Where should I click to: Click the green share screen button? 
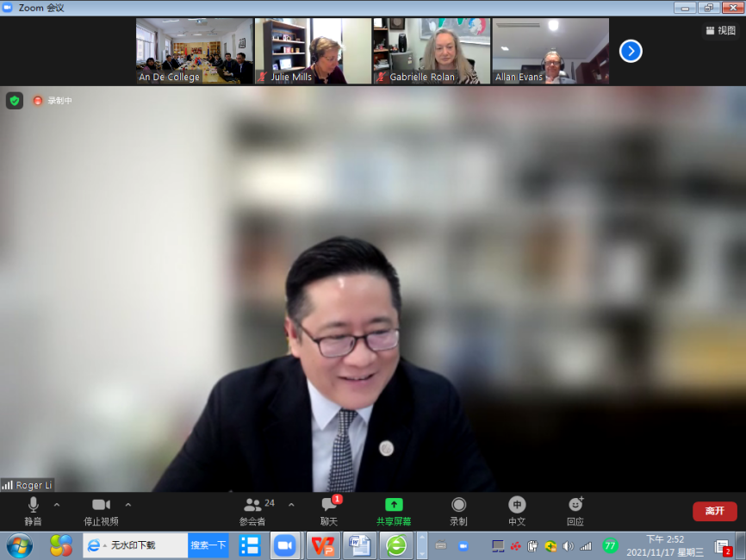394,510
